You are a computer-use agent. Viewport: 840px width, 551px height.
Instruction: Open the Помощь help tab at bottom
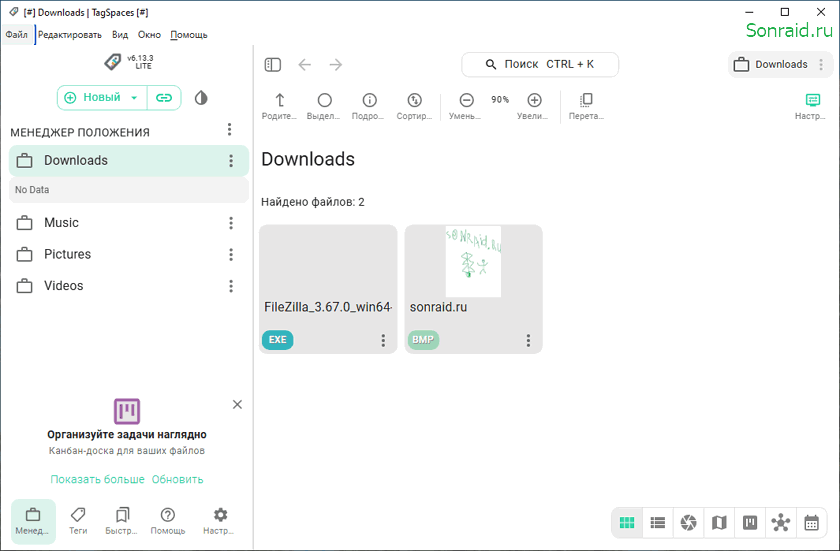click(x=167, y=522)
